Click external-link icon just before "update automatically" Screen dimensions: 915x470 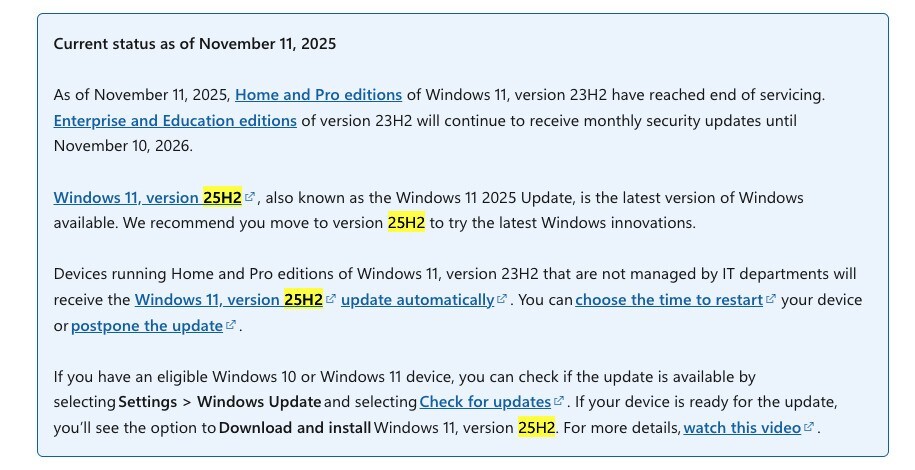coord(331,300)
